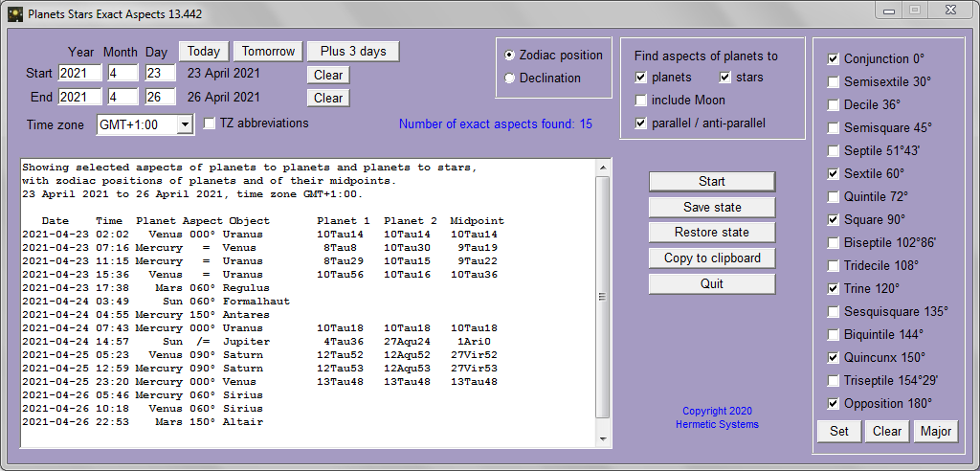Focus the End Year field
Image resolution: width=980 pixels, height=471 pixels.
(x=80, y=97)
